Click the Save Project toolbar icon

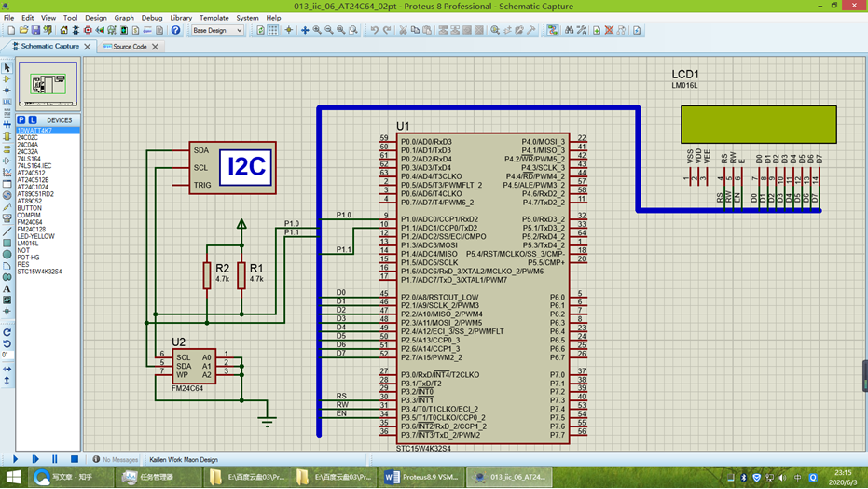pyautogui.click(x=36, y=31)
